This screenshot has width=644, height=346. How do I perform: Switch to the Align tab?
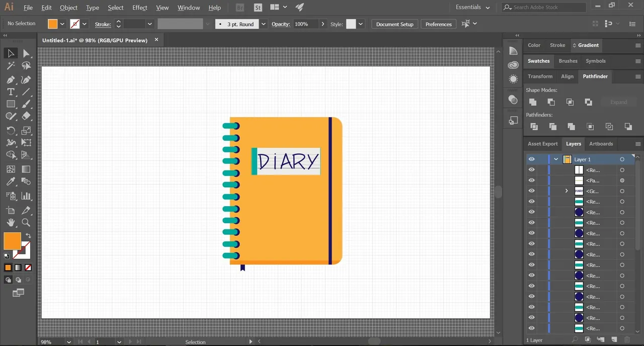[x=567, y=76]
